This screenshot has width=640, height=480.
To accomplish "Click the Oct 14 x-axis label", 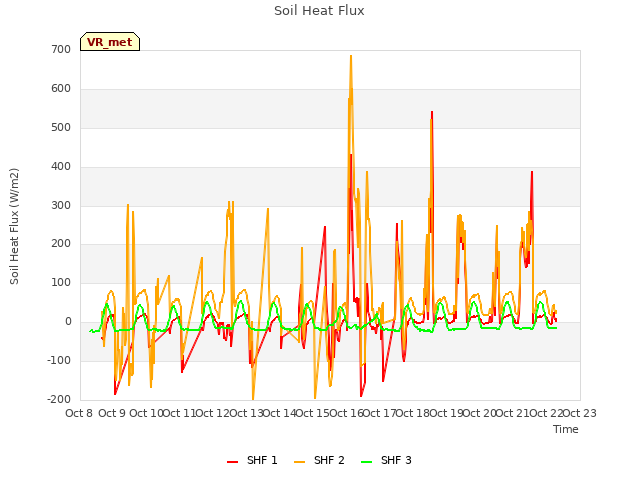I will tap(280, 413).
